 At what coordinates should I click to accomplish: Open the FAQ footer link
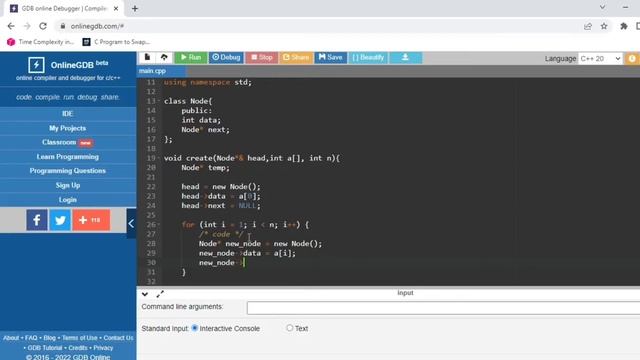coord(31,338)
